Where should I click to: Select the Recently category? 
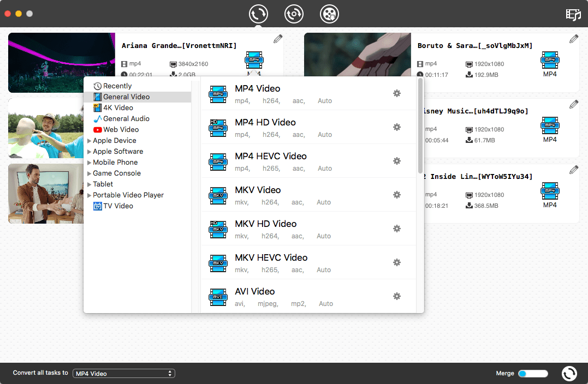click(x=137, y=86)
